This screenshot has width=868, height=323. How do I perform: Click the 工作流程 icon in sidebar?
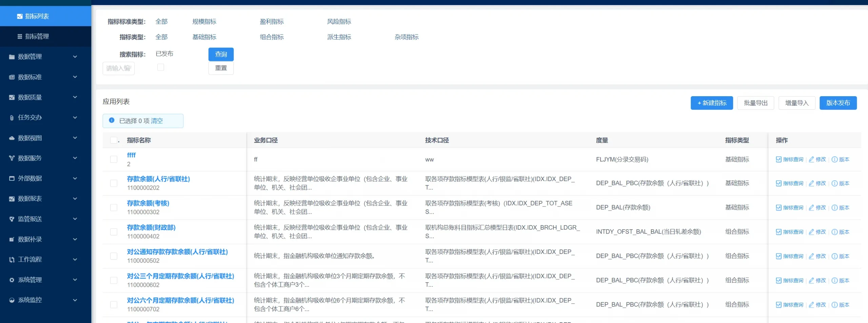12,260
